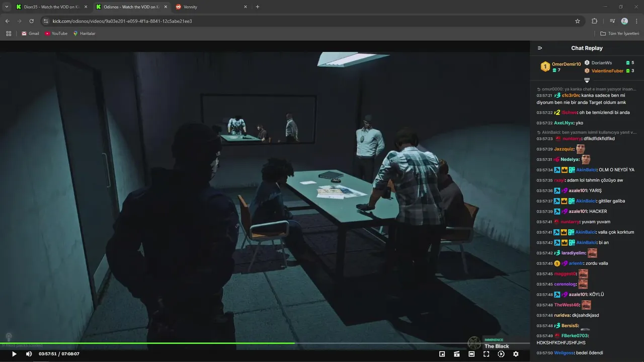
Task: Switch to the Vennity tab
Action: (x=211, y=7)
